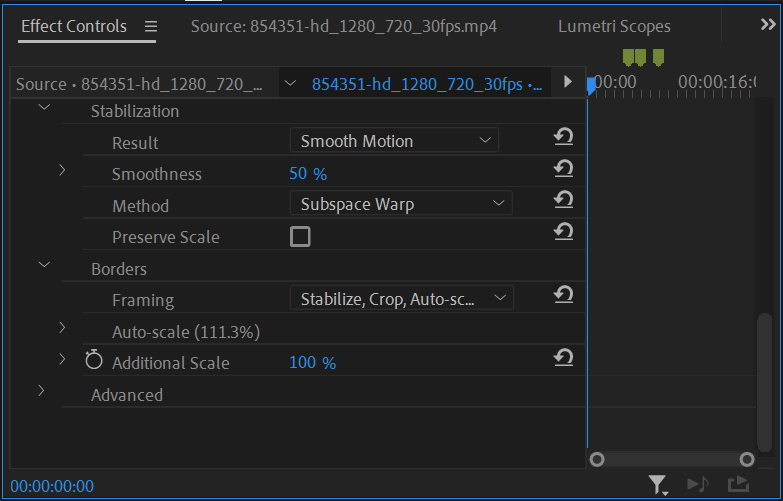Enable the Preserve Scale checkbox
Screen dimensions: 783x501
click(x=300, y=237)
